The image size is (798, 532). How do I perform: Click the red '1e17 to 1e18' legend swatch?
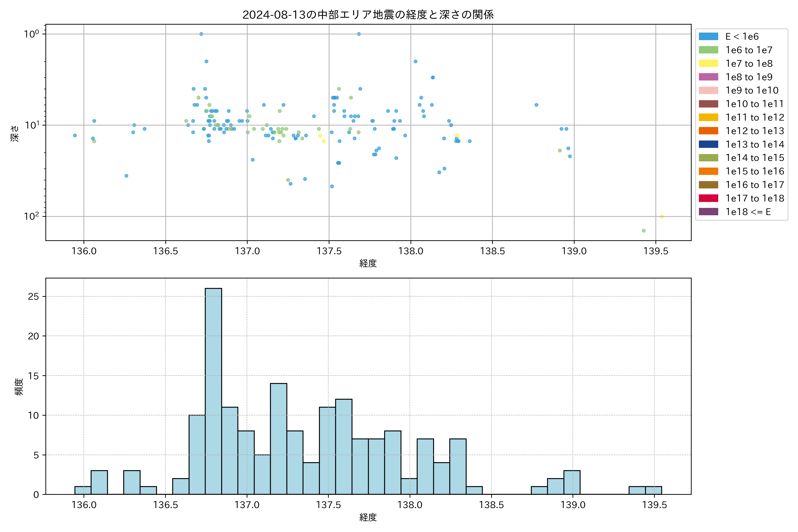point(708,198)
